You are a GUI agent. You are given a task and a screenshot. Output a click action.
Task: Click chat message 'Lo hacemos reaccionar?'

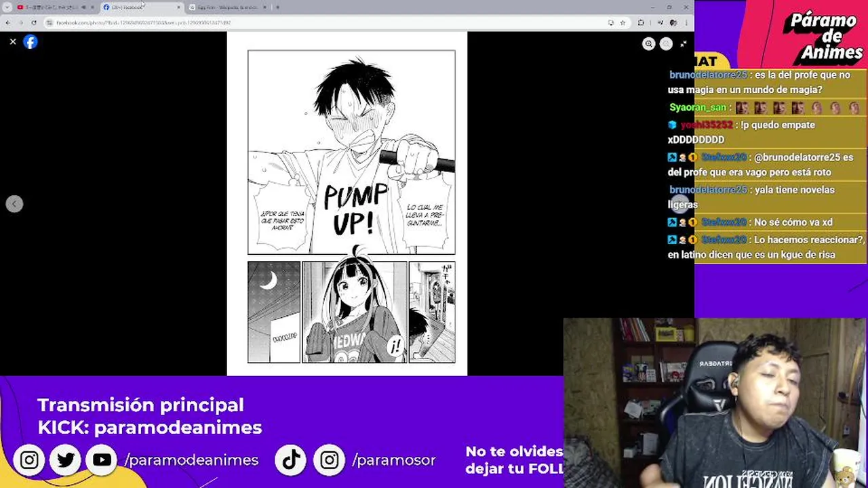pos(809,240)
